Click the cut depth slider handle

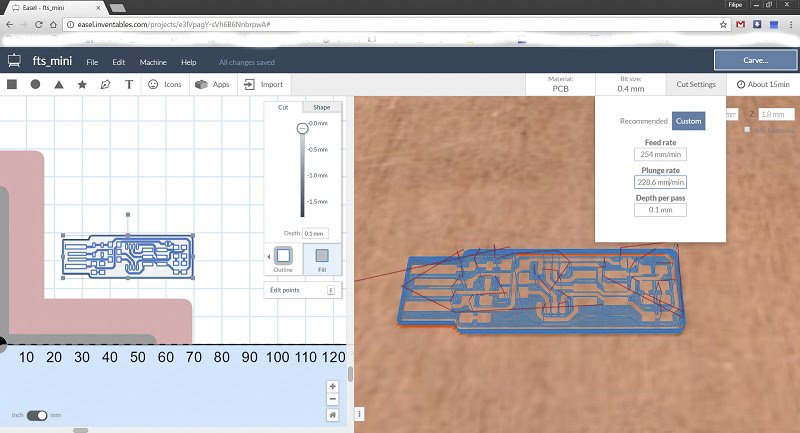click(303, 128)
